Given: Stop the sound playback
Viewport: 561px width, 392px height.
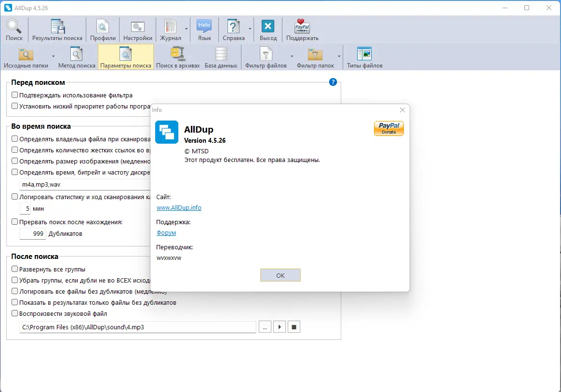Looking at the screenshot, I should (294, 327).
